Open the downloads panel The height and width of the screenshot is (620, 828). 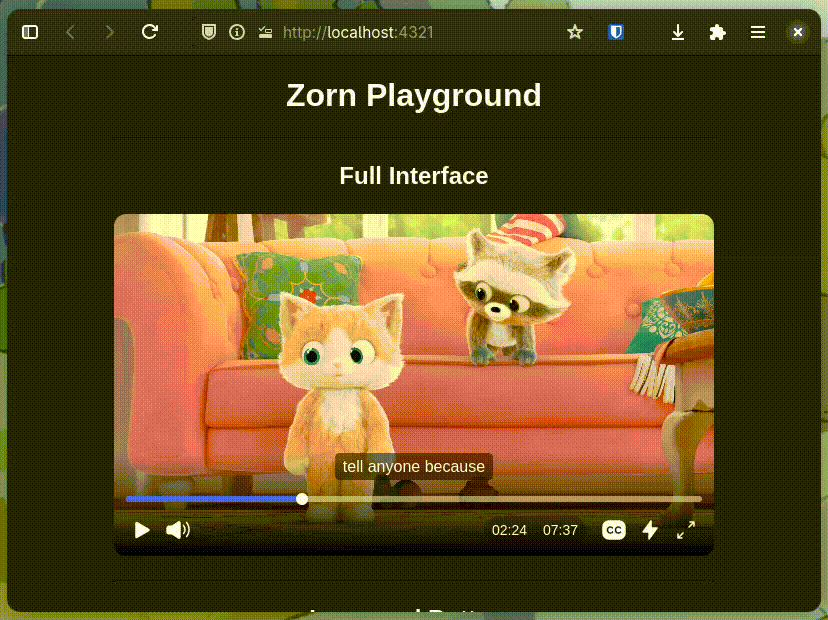[x=678, y=32]
